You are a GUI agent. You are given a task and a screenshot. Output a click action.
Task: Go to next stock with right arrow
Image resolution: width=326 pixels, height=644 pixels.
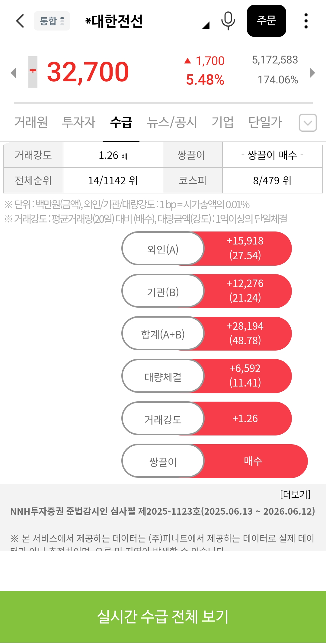[x=312, y=73]
